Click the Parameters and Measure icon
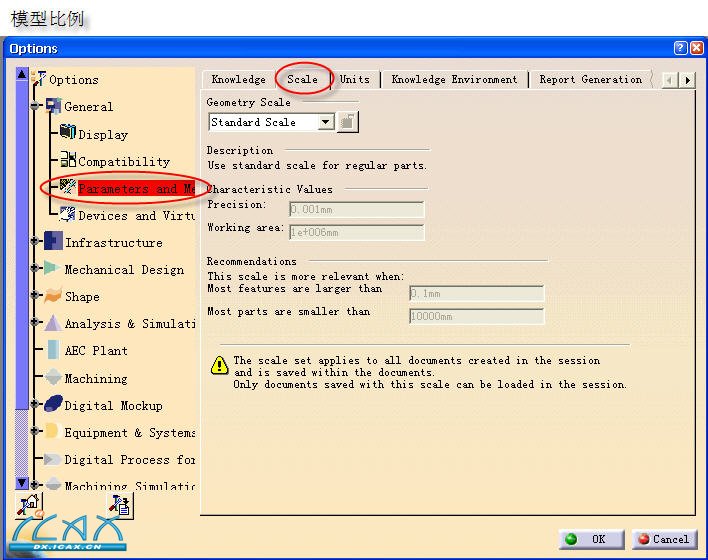The width and height of the screenshot is (708, 560). tap(68, 187)
